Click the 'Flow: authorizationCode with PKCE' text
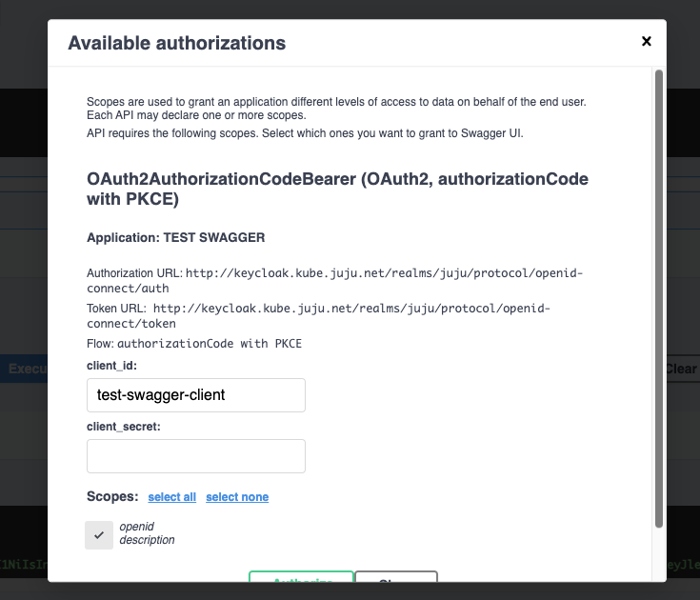Viewport: 700px width, 600px height. coord(194,344)
